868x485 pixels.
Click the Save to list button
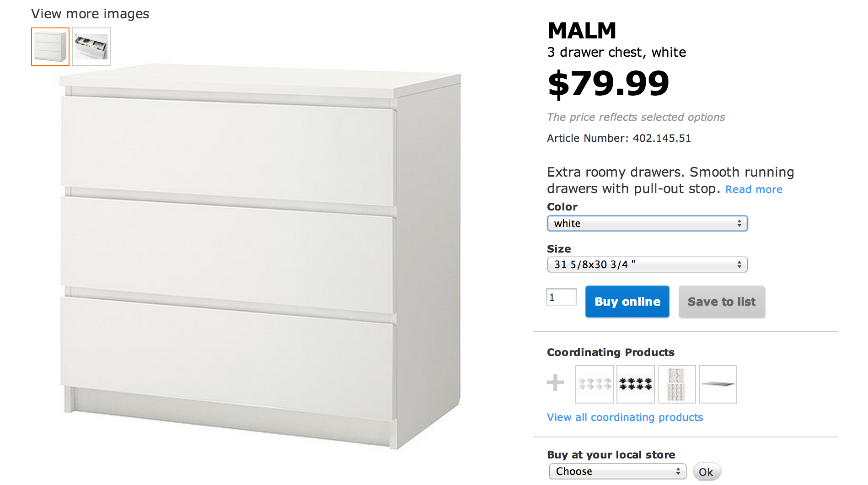coord(721,302)
